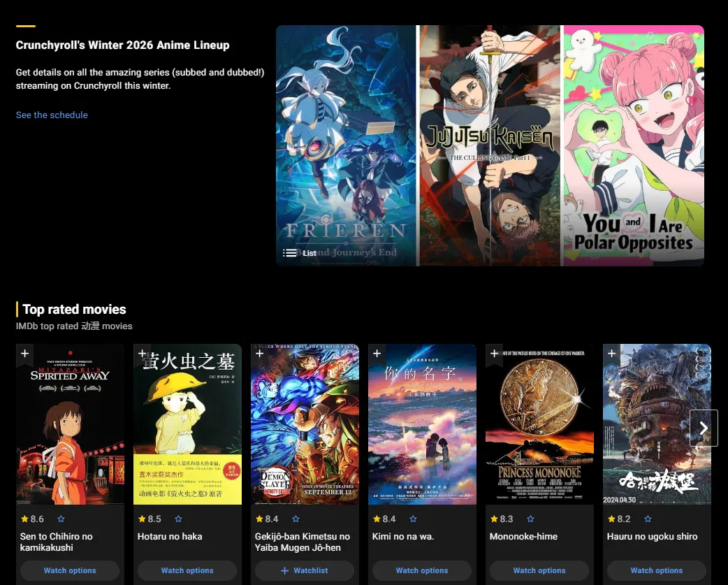Show next top rated movies with right chevron

click(704, 428)
